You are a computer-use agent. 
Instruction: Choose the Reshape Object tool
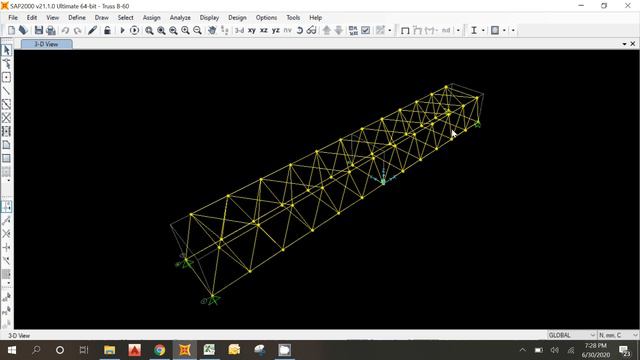coord(7,64)
